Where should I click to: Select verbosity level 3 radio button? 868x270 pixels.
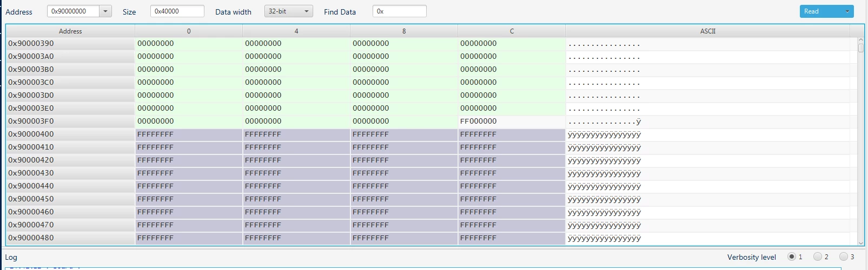[844, 256]
